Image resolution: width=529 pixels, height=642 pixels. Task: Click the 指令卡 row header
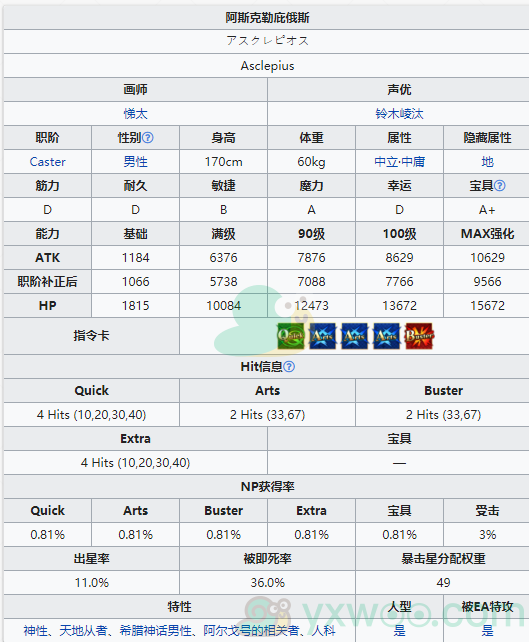(x=91, y=336)
